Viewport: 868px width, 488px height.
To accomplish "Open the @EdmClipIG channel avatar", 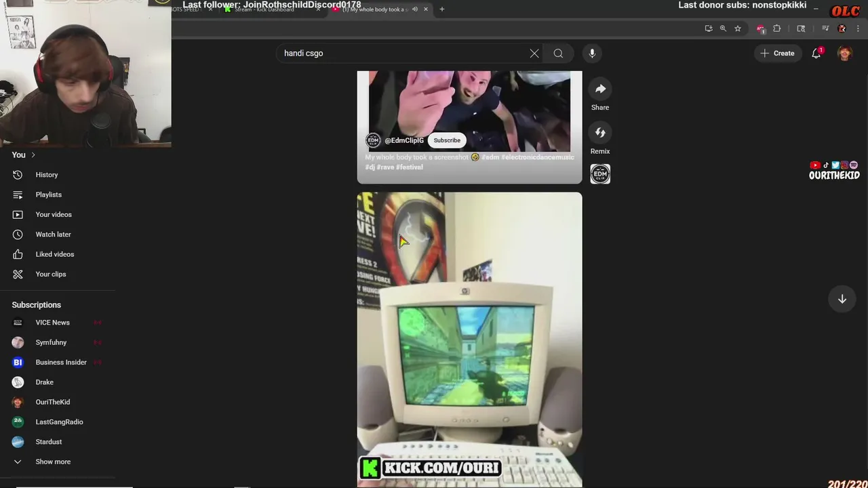I will click(x=373, y=140).
